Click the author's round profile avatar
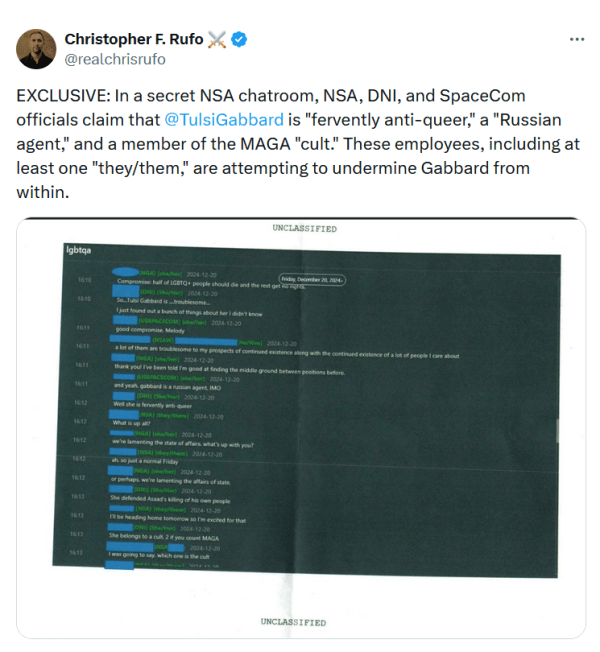Screen dimensions: 600x652 [x=36, y=49]
